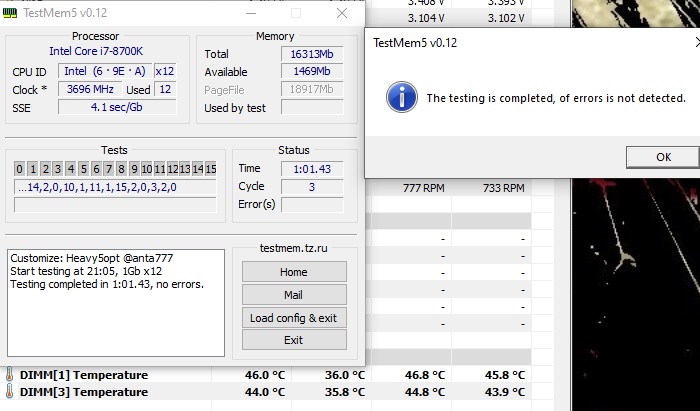Click the empty test progress bar
This screenshot has height=411, width=700.
(x=115, y=205)
